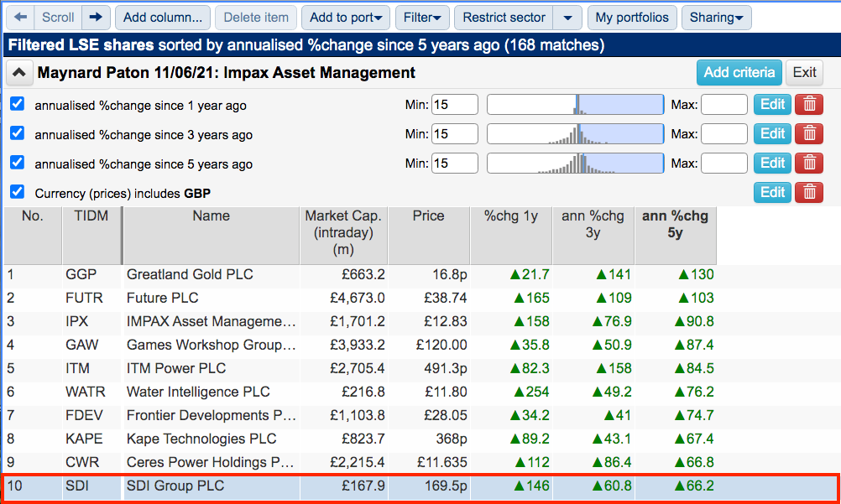Open the Filter dropdown menu
The image size is (841, 504).
click(x=422, y=18)
